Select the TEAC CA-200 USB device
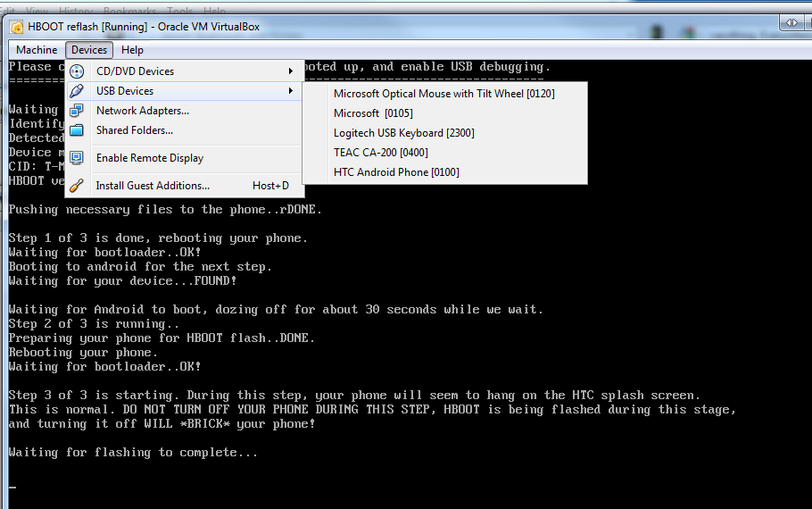This screenshot has width=812, height=509. coord(369,153)
